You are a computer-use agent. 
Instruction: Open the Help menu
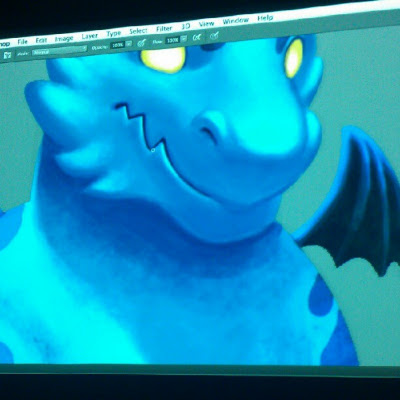[x=265, y=18]
